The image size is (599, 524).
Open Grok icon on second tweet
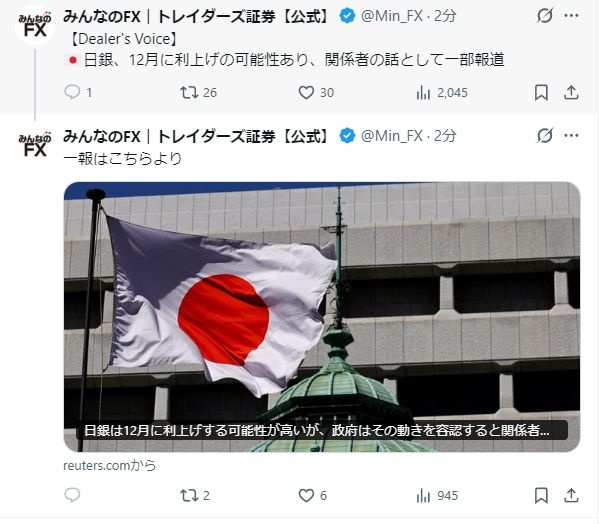click(x=544, y=136)
